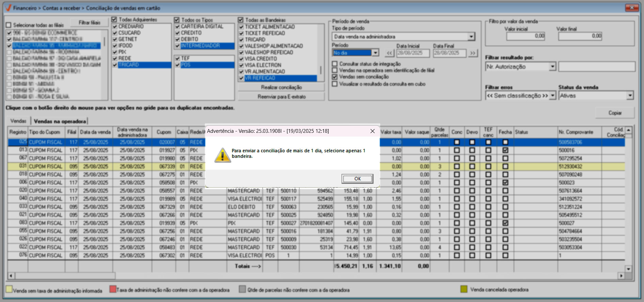Uncheck TICKET ALIMENTACAO flag
This screenshot has width=644, height=302.
241,27
